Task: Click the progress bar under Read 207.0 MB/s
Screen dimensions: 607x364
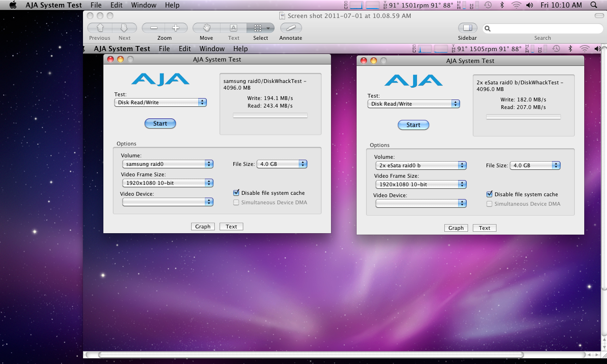Action: [x=524, y=117]
